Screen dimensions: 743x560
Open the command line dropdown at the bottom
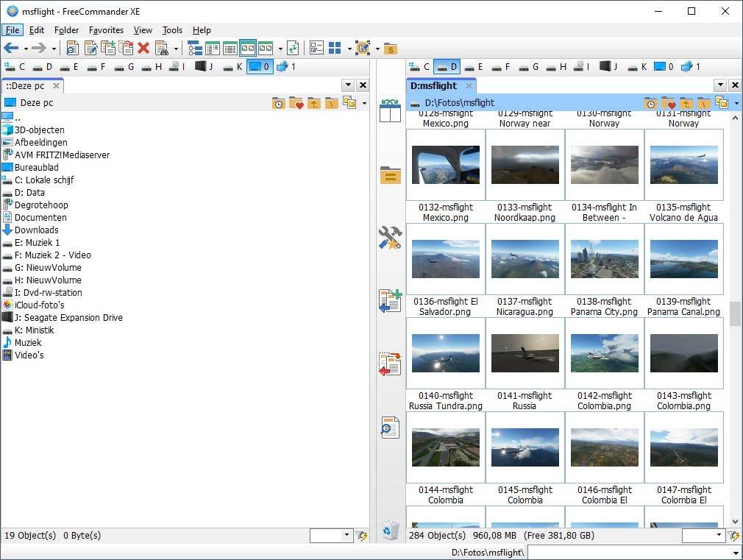736,553
